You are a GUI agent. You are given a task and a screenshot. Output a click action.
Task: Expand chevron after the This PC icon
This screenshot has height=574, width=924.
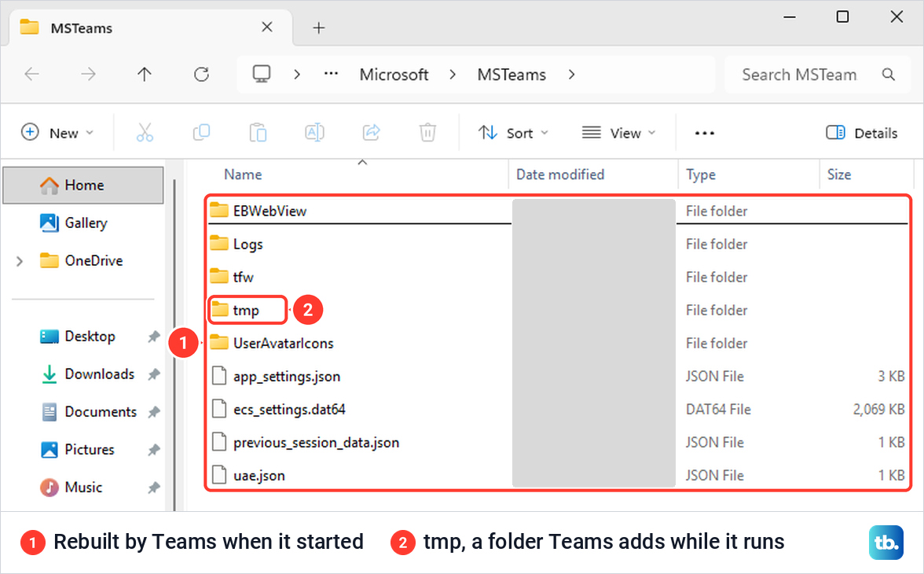[297, 75]
